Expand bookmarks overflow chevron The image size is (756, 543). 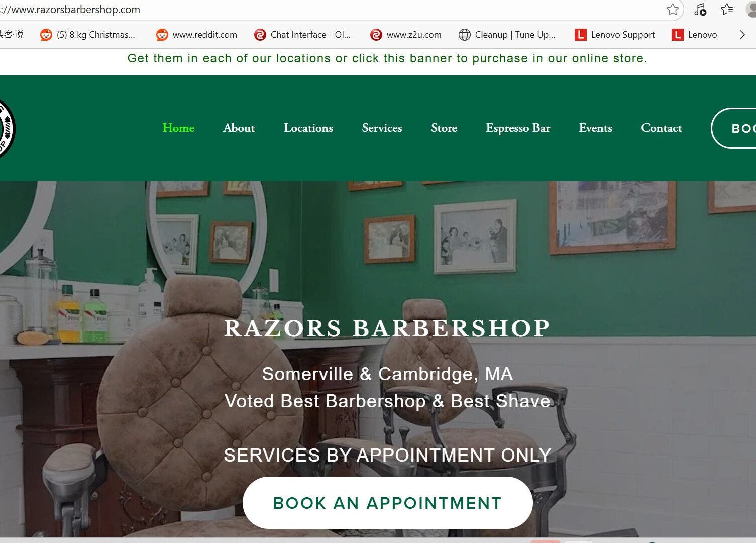(x=742, y=35)
